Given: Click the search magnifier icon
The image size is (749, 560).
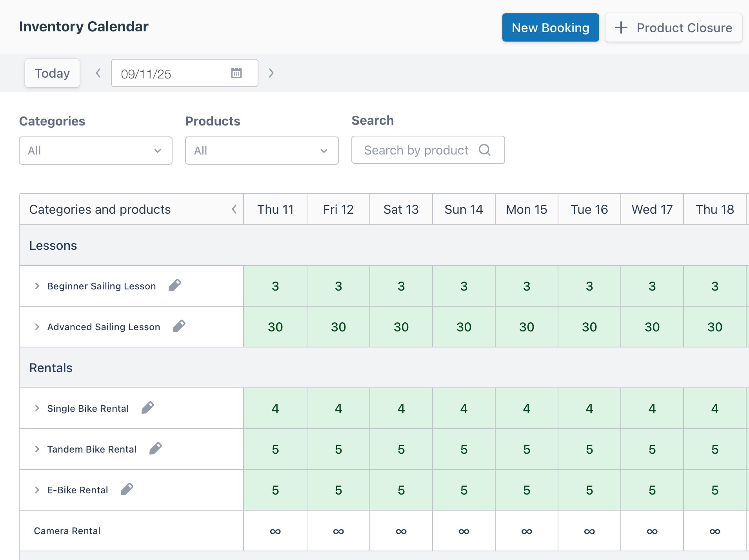Looking at the screenshot, I should (x=485, y=150).
